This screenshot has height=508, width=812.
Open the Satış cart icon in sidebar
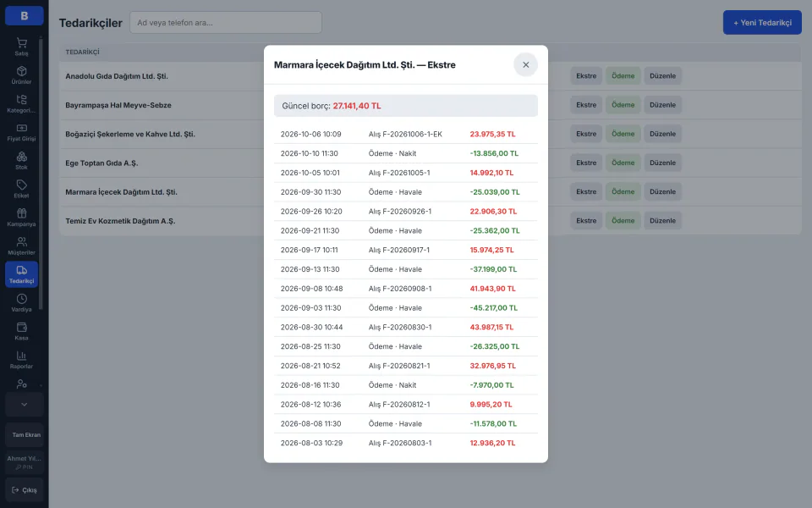[21, 47]
